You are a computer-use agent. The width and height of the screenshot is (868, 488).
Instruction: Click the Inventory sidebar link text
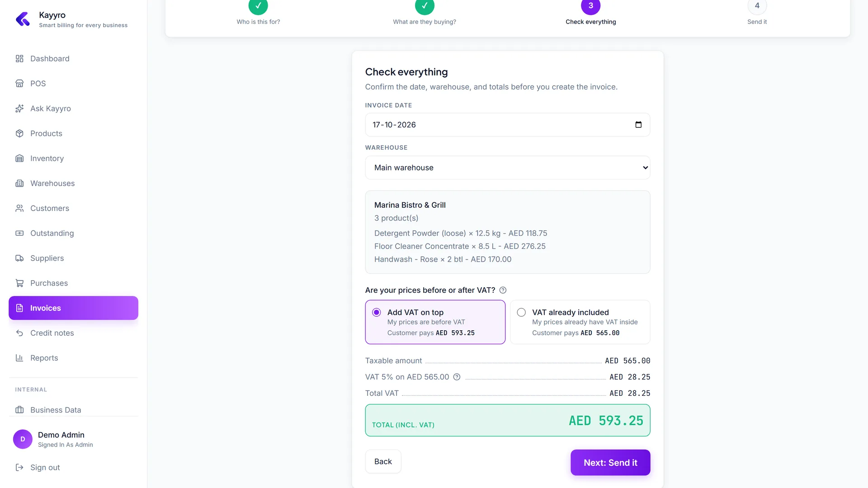click(47, 158)
